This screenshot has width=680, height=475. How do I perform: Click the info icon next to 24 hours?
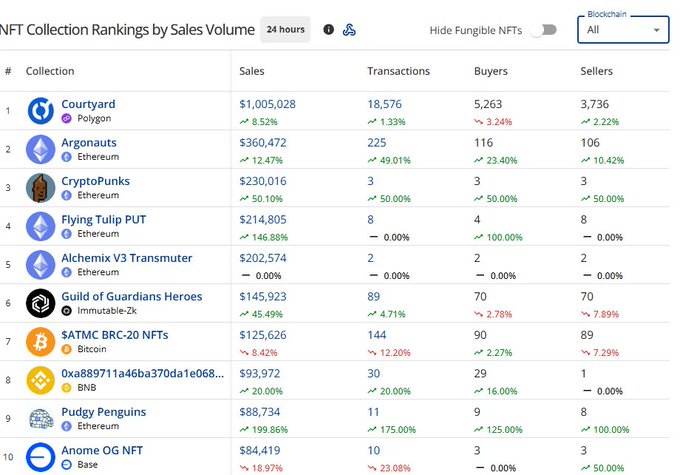329,29
